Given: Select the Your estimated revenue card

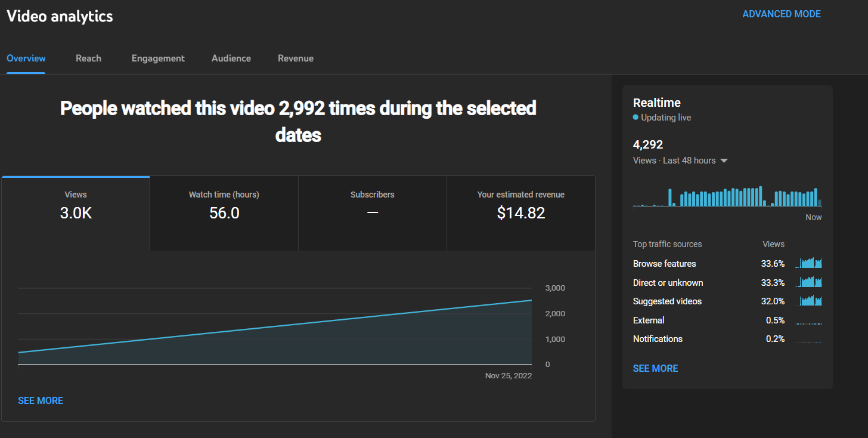Looking at the screenshot, I should click(x=521, y=214).
